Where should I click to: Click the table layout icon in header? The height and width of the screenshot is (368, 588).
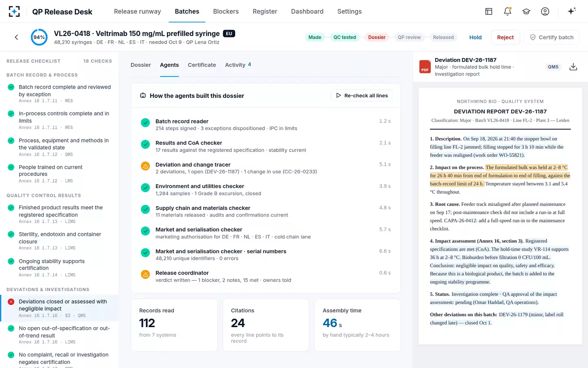tap(489, 11)
